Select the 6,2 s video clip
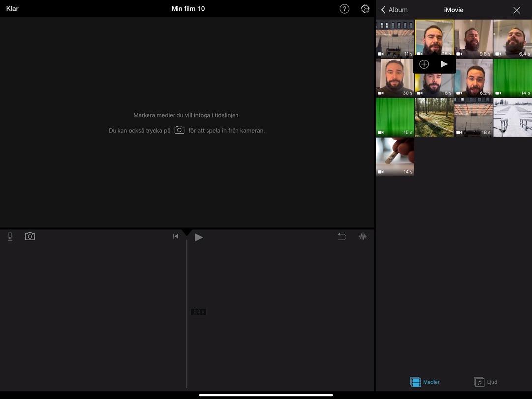The image size is (532, 399). pos(473,78)
